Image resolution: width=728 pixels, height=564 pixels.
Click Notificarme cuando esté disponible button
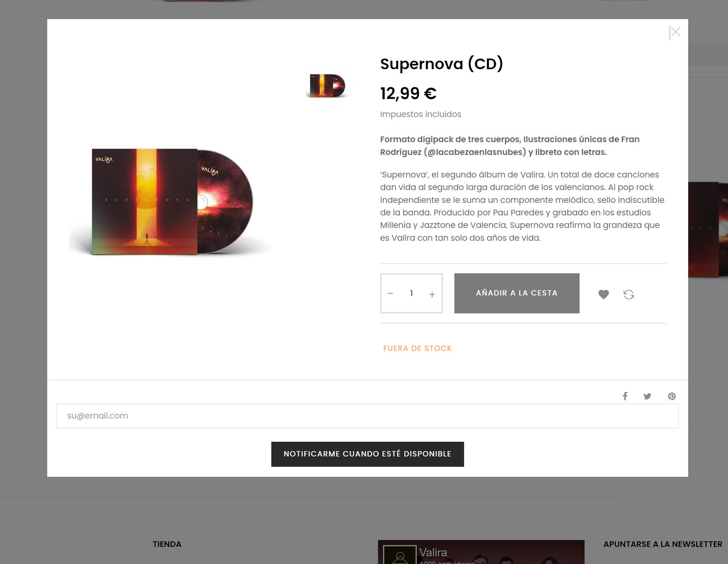tap(368, 454)
